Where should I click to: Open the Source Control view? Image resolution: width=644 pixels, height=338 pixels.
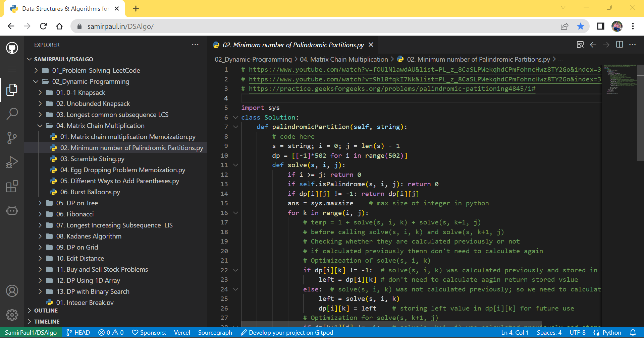(x=12, y=138)
